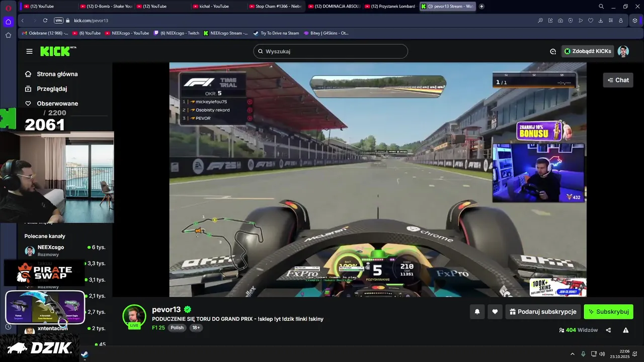This screenshot has height=362, width=644.
Task: Click the 18+ tag
Action: click(196, 327)
